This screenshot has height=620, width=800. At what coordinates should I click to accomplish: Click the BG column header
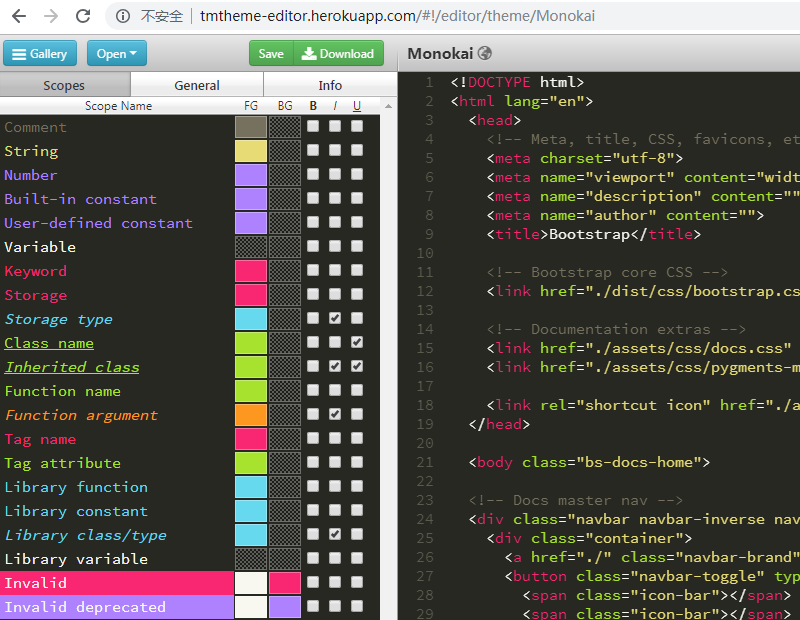(x=285, y=106)
